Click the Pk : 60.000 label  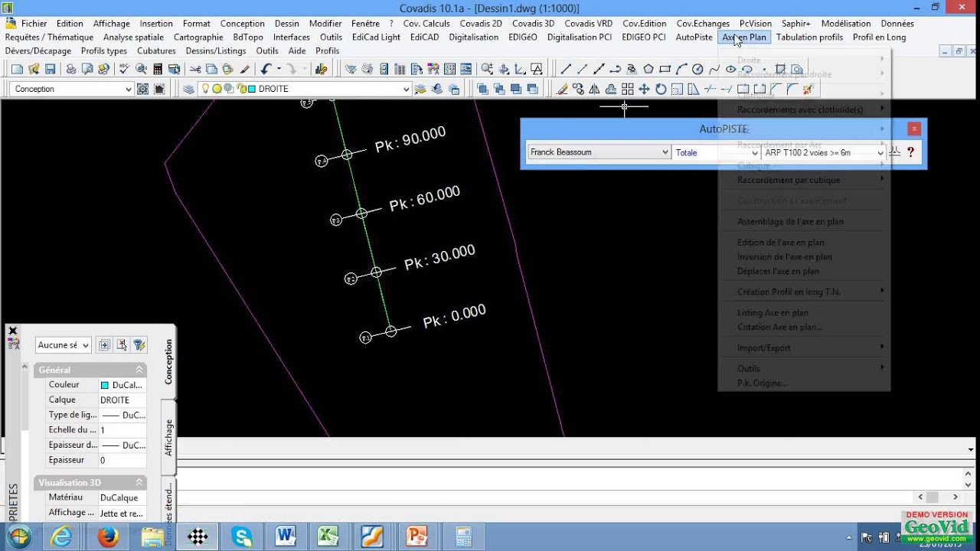pos(425,199)
